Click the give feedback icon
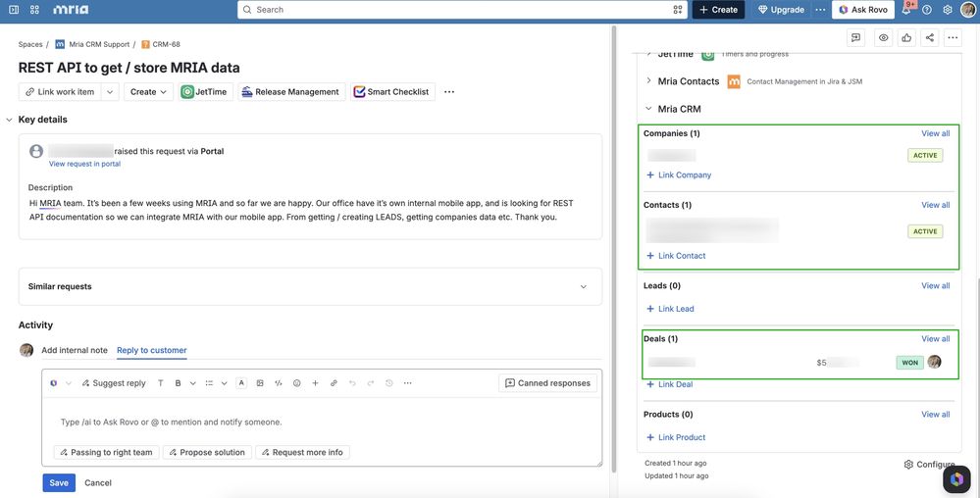This screenshot has width=980, height=498. pyautogui.click(x=855, y=37)
